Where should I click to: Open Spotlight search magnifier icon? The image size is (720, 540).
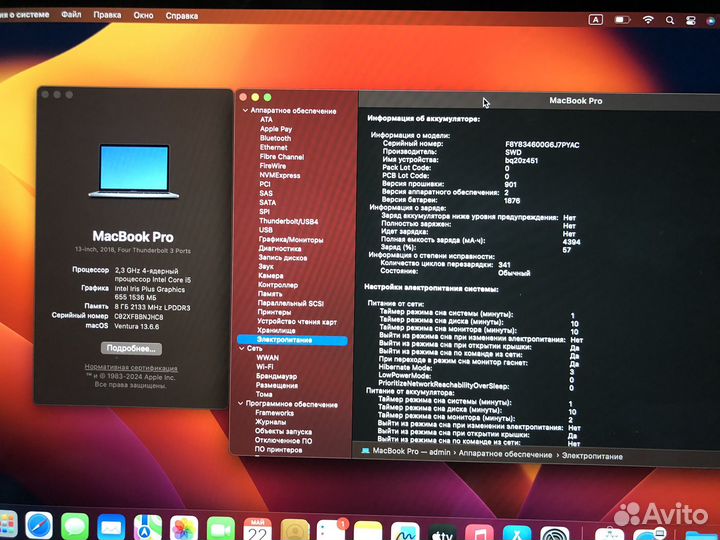click(x=670, y=20)
